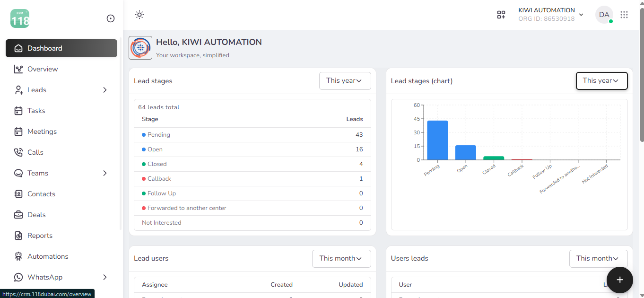Click the Forwarded to another center row

(x=252, y=208)
